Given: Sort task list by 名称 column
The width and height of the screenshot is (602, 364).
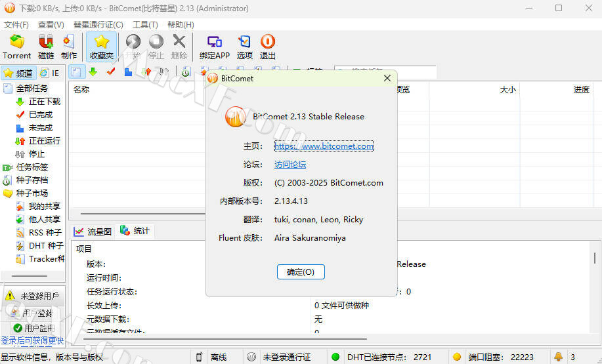Looking at the screenshot, I should click(81, 89).
